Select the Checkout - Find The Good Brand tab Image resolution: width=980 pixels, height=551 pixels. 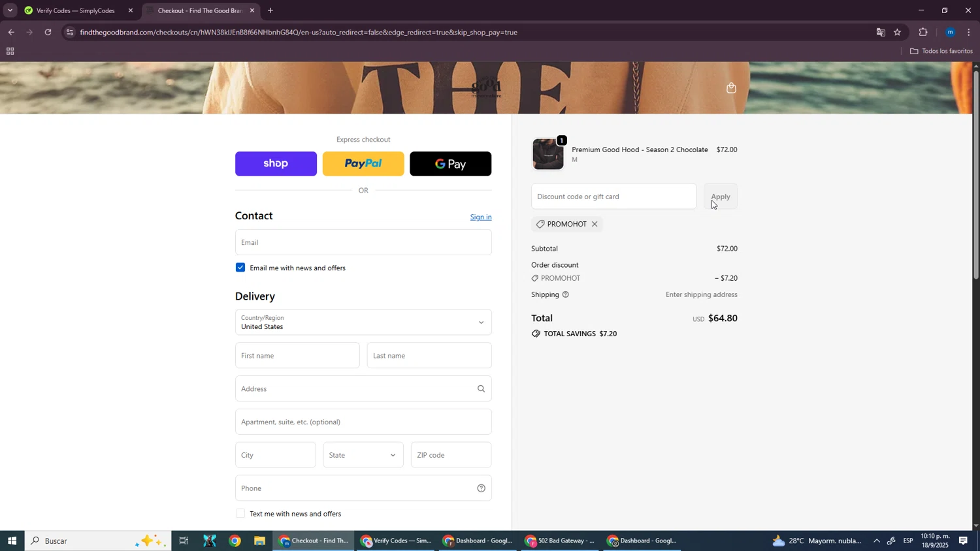coord(200,10)
